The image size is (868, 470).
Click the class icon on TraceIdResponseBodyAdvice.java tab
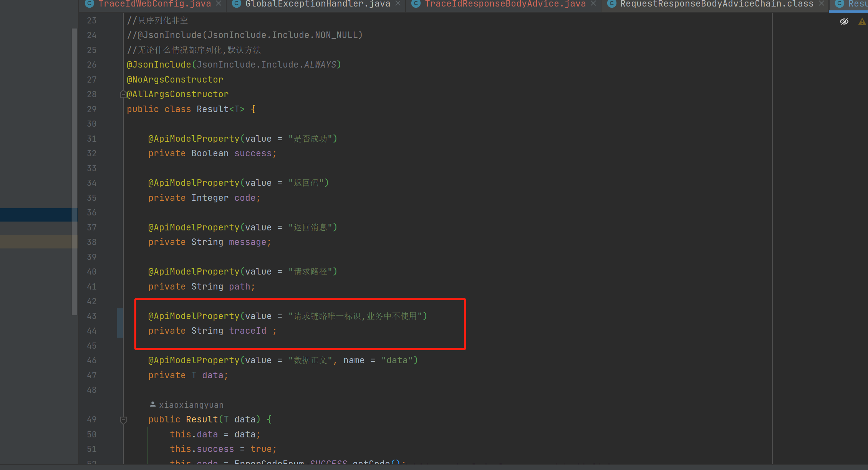416,4
